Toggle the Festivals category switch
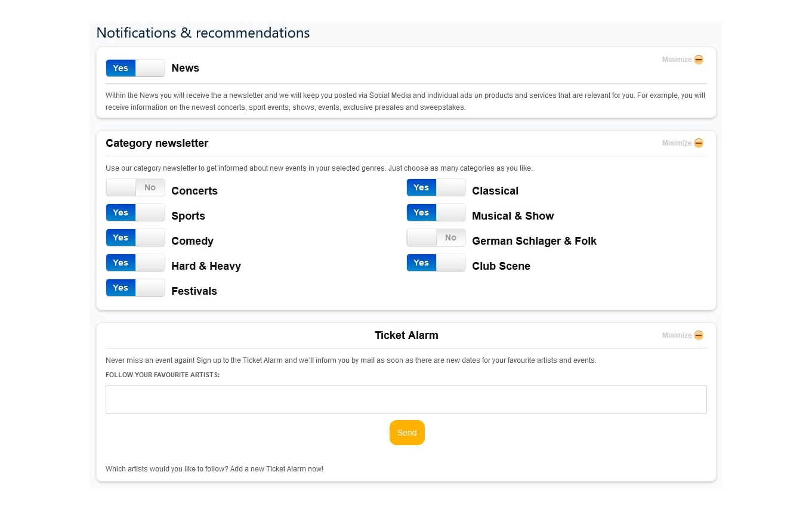This screenshot has height=509, width=812. pyautogui.click(x=135, y=288)
